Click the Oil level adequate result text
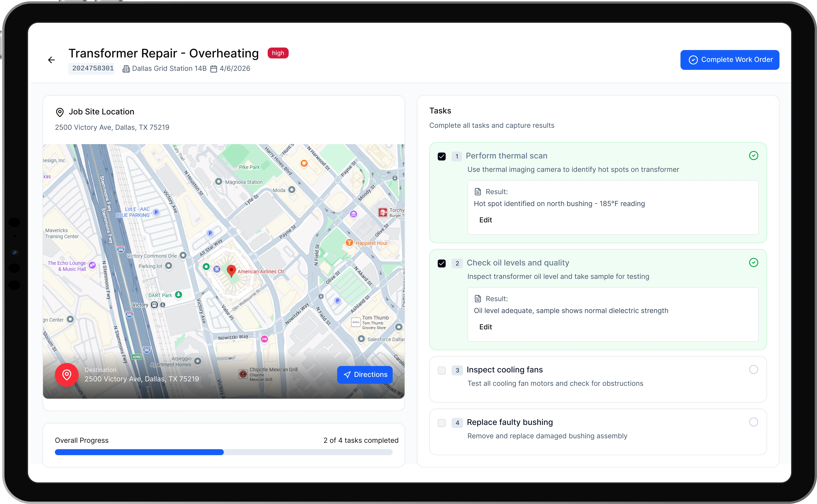Screen dimensions: 817x504 (571, 311)
